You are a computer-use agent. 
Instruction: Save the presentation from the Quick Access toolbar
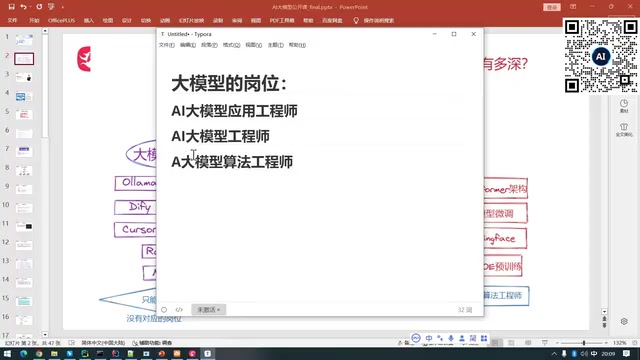click(11, 7)
